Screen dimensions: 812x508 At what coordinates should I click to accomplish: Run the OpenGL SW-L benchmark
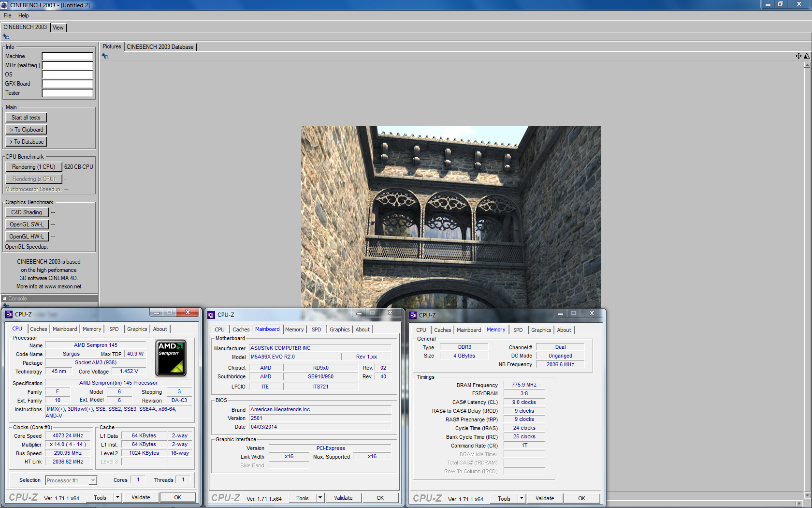click(27, 224)
